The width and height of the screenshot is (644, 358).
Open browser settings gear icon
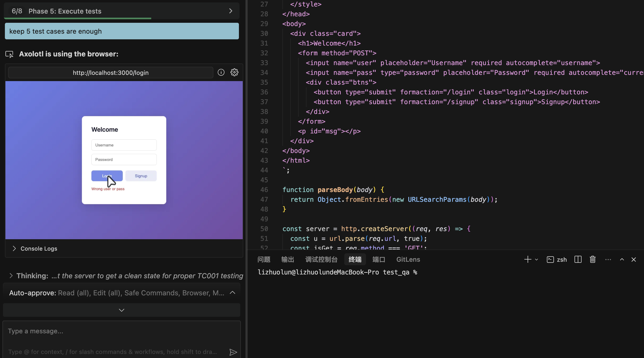click(x=234, y=72)
